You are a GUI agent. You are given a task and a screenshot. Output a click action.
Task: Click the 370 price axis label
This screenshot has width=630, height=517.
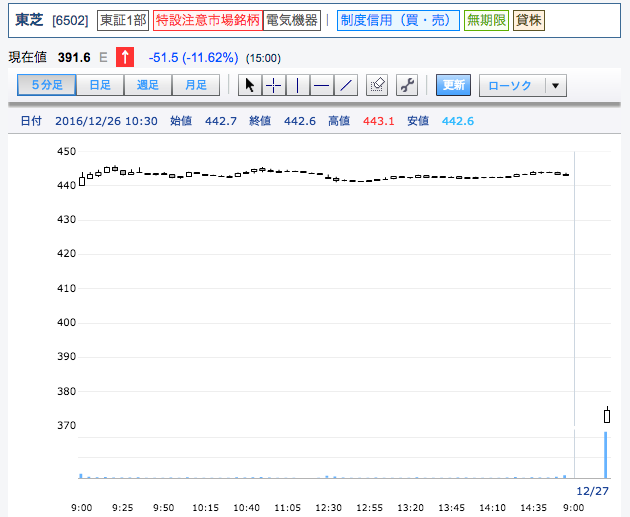[66, 425]
